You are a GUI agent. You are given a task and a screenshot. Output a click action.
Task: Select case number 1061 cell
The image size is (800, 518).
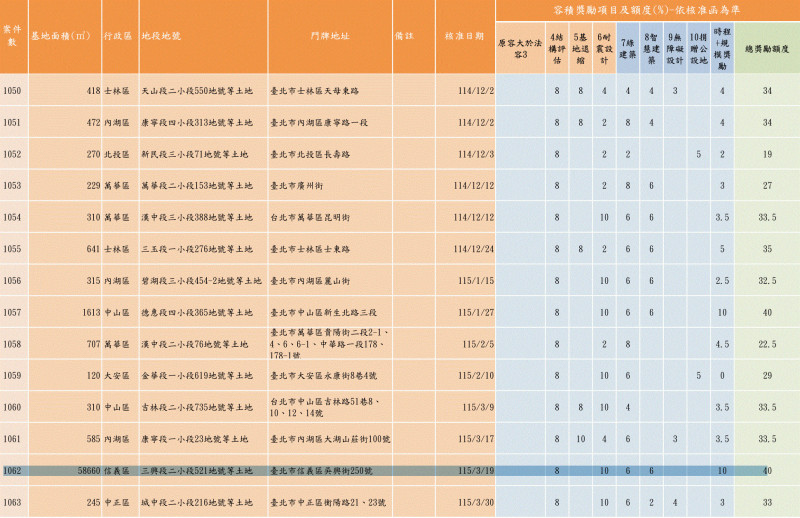(12, 439)
